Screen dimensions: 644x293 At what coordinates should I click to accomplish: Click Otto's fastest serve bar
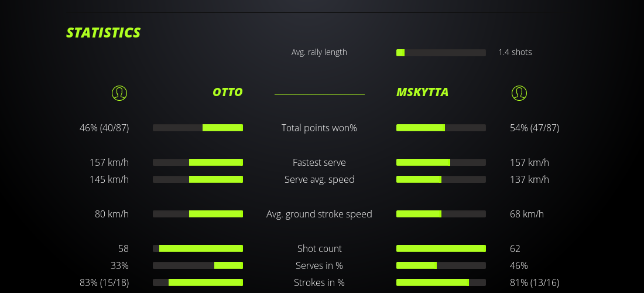(198, 162)
